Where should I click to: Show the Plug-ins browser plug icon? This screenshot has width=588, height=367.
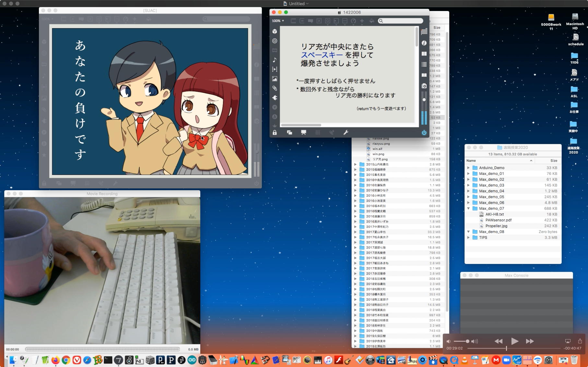[x=275, y=97]
